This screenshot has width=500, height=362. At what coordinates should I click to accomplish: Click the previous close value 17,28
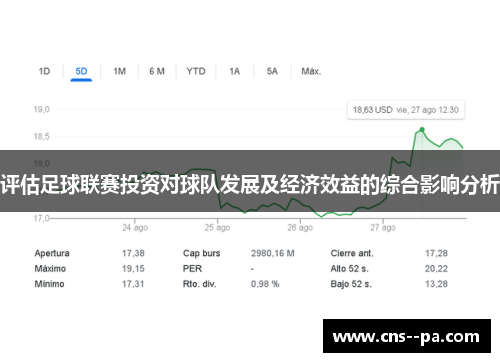[x=436, y=253]
